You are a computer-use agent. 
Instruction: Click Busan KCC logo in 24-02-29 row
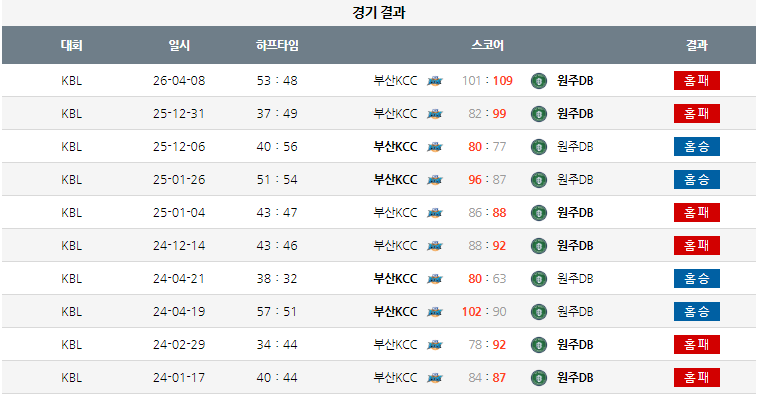tap(434, 345)
